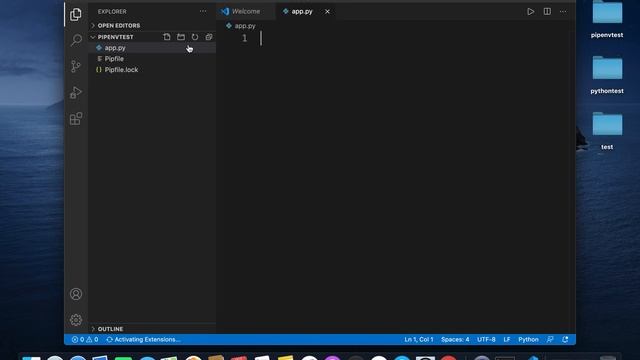Select the test desktop folder
The height and width of the screenshot is (360, 640).
pyautogui.click(x=607, y=131)
